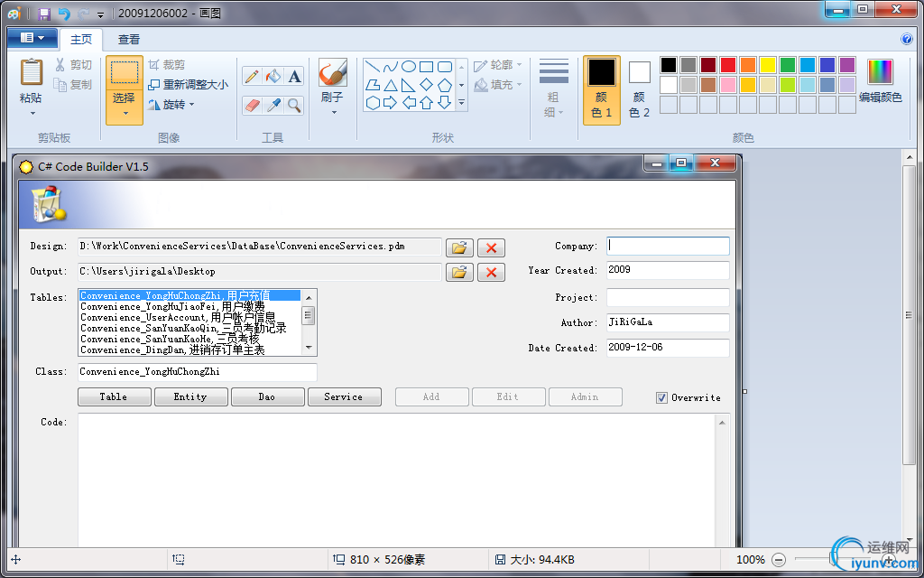Browse folder icon next to Design path
Screen dimensions: 924x578
pos(459,247)
